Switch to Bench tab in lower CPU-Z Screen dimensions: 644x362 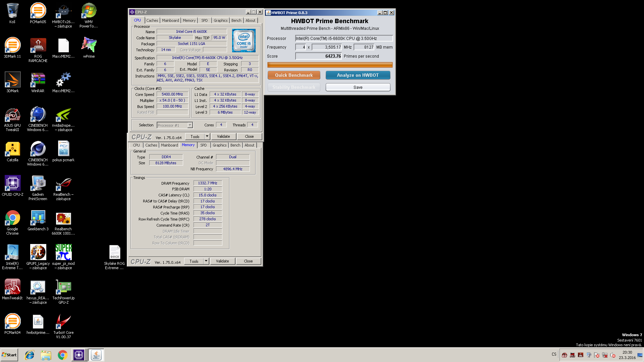pos(235,145)
